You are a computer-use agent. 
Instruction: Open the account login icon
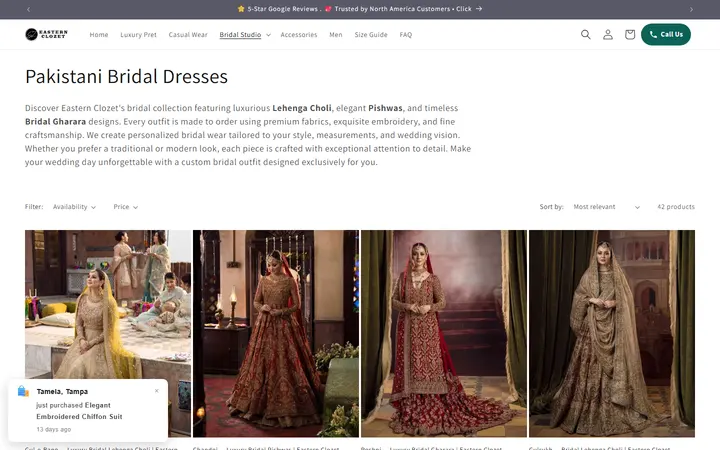[x=608, y=34]
